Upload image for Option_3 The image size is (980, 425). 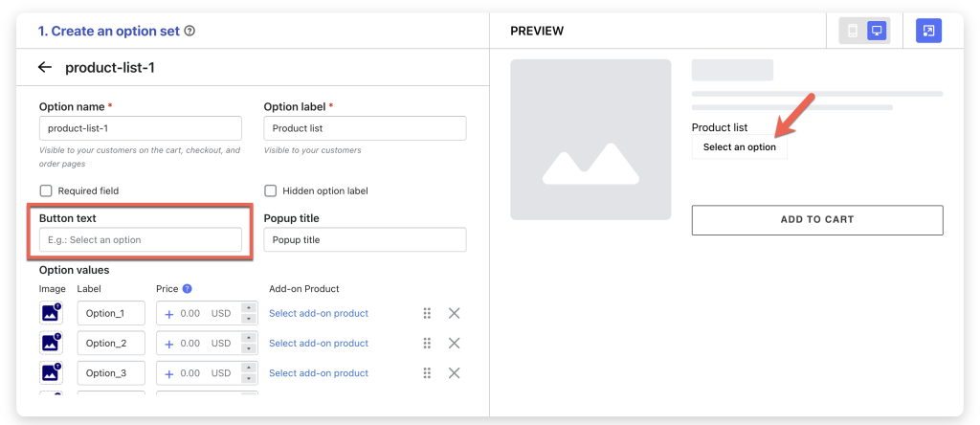pos(51,373)
